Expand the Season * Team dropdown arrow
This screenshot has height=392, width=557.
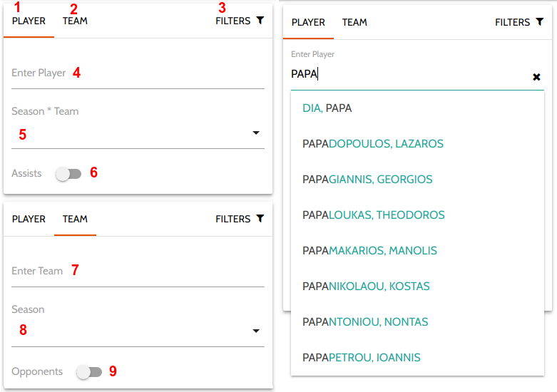tap(256, 133)
